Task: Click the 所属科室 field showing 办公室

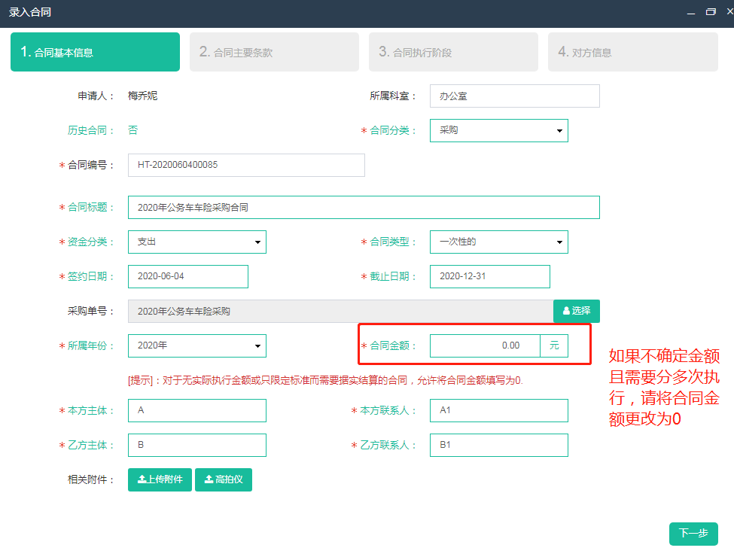Action: point(515,96)
